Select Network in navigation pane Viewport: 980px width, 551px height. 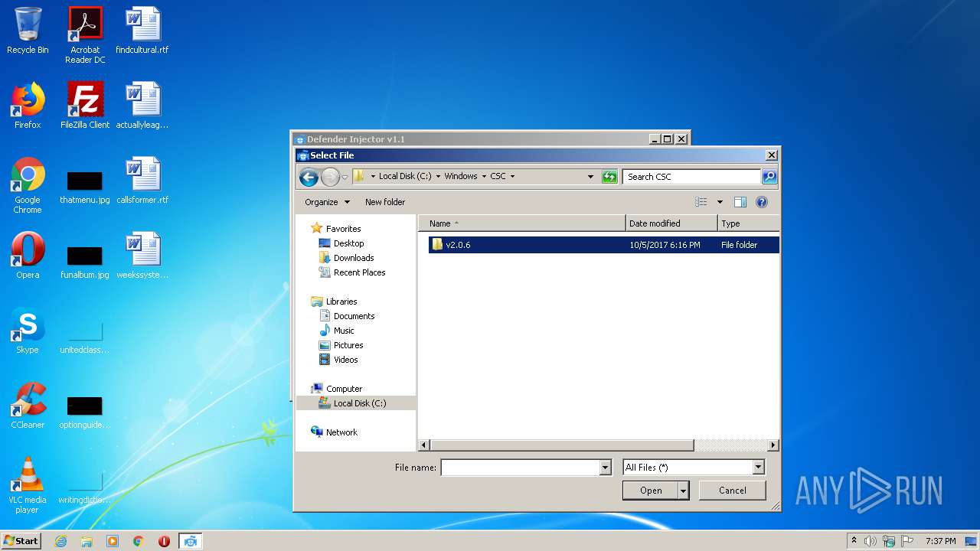click(341, 432)
